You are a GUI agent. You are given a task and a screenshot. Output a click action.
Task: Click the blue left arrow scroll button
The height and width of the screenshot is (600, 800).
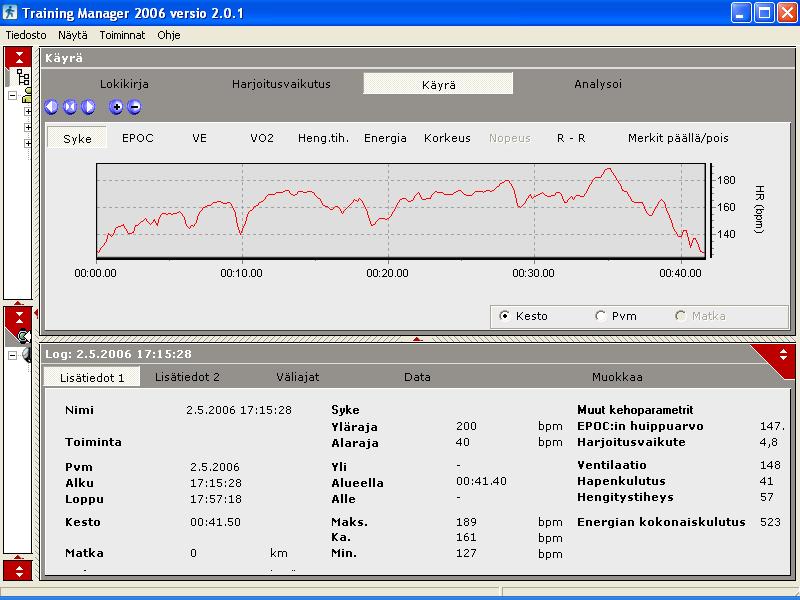(x=52, y=107)
